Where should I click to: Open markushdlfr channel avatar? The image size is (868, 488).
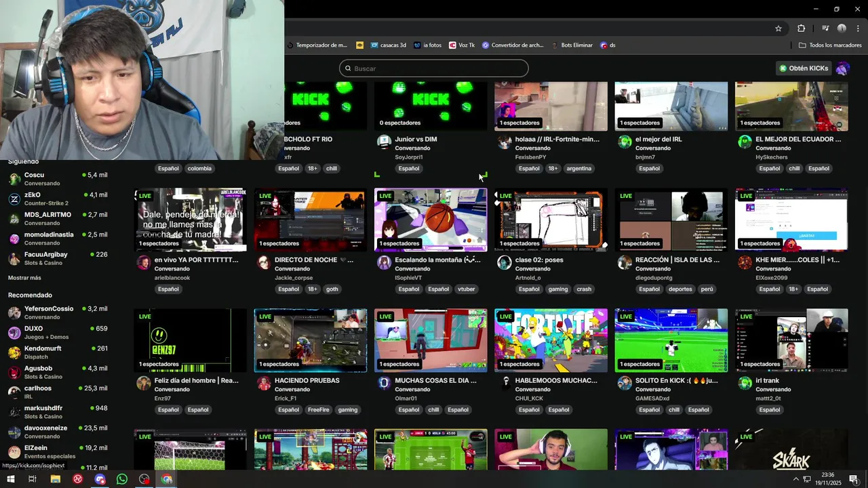[x=14, y=412]
